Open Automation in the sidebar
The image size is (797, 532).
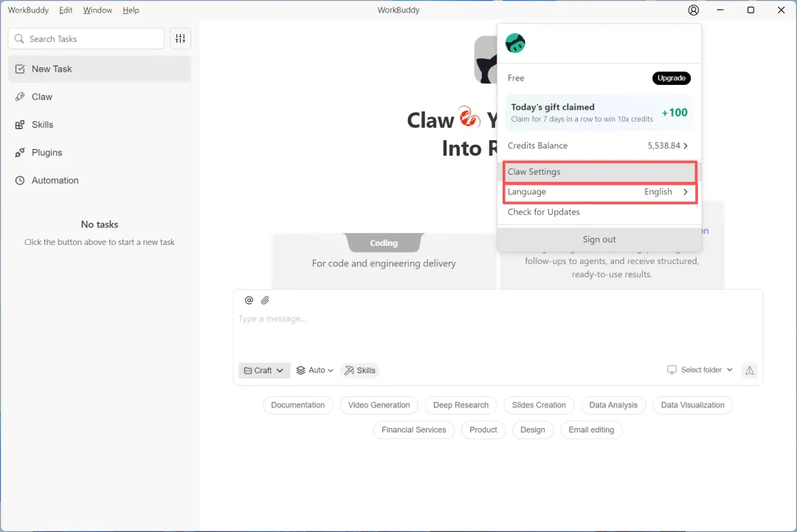pyautogui.click(x=100, y=180)
